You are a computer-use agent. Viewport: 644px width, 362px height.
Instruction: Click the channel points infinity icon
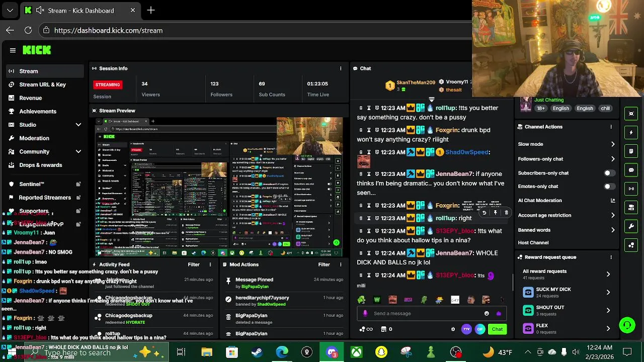(366, 329)
